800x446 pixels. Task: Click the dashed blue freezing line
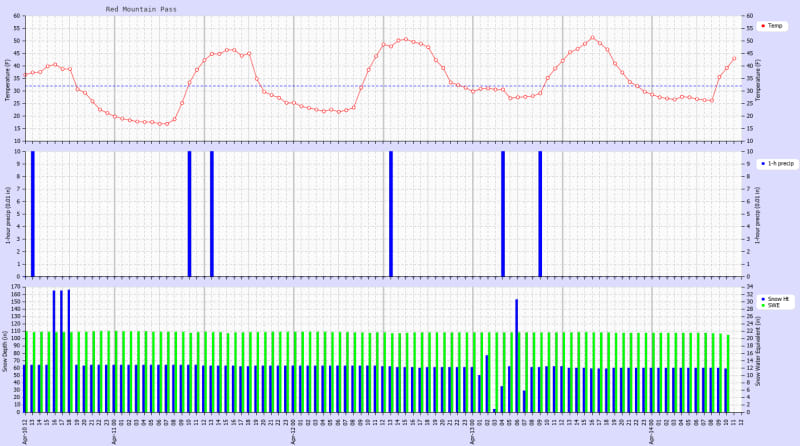384,86
